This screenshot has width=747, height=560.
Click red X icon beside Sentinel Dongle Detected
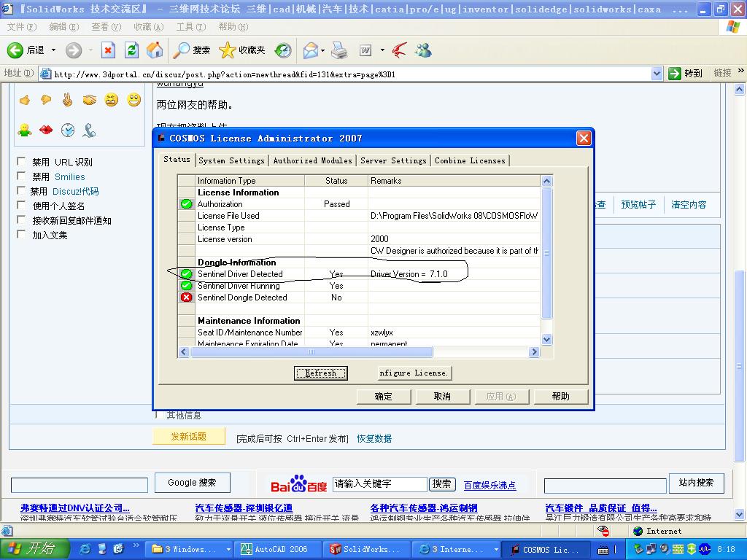186,297
